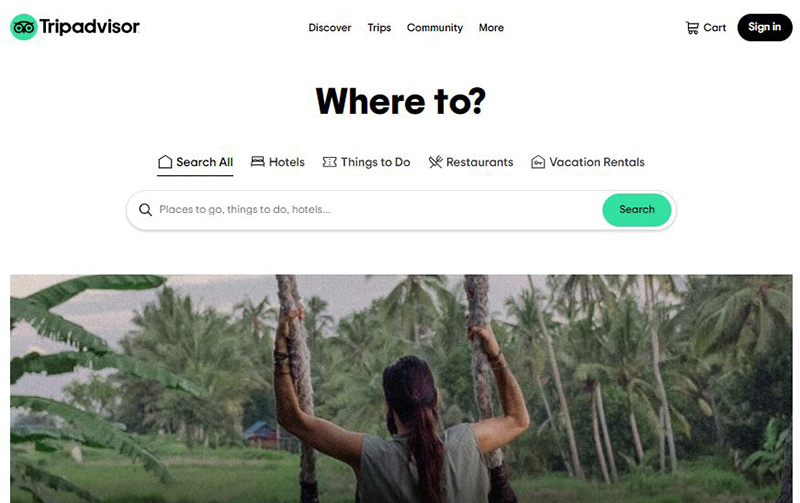Image resolution: width=800 pixels, height=503 pixels.
Task: Select the Vacation Rentals tab label
Action: 597,162
